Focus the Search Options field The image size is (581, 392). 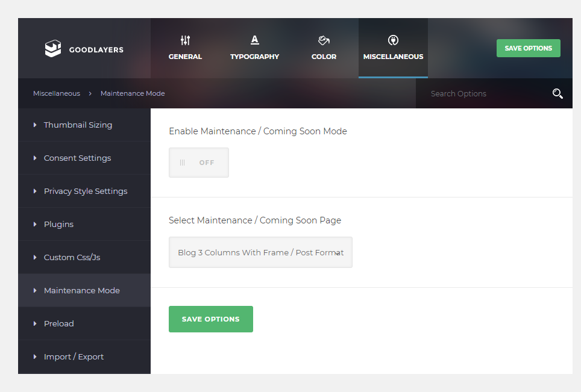pos(485,94)
